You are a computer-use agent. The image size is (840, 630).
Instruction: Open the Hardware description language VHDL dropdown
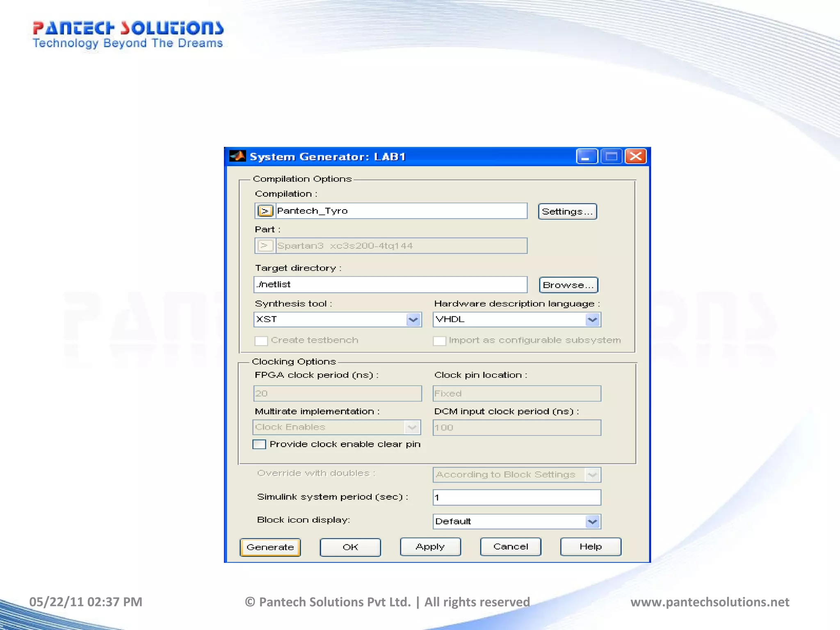pos(593,320)
